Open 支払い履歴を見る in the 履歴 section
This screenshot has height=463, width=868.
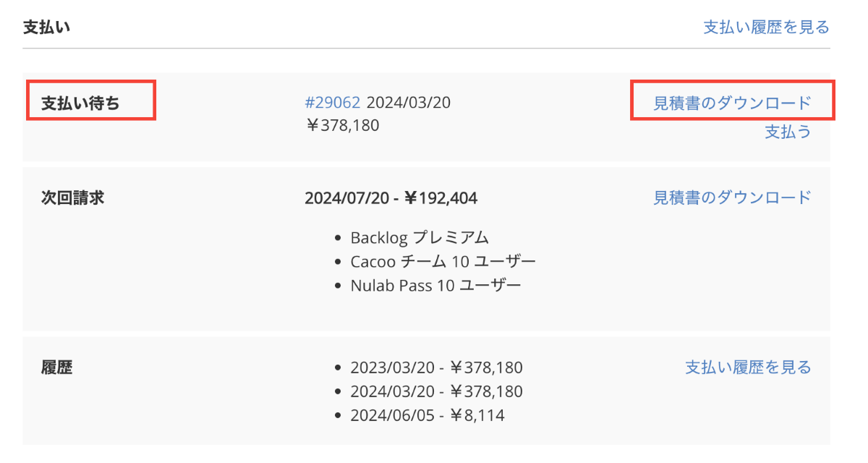click(x=748, y=367)
